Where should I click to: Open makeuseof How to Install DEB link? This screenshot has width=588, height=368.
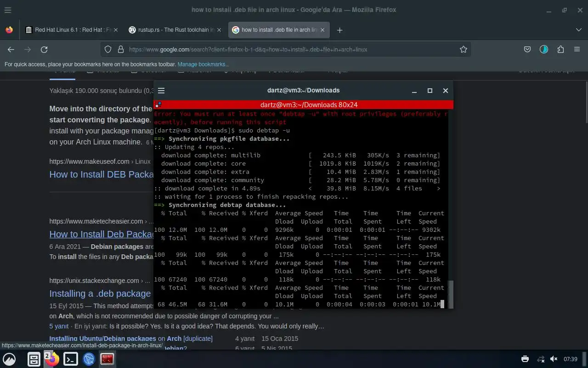(x=101, y=174)
